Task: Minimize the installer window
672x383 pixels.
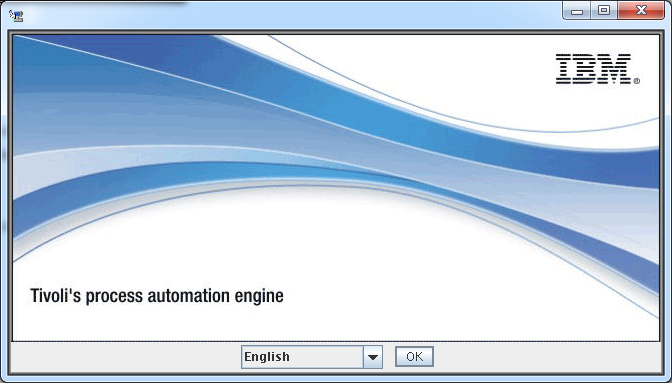Action: [x=577, y=11]
